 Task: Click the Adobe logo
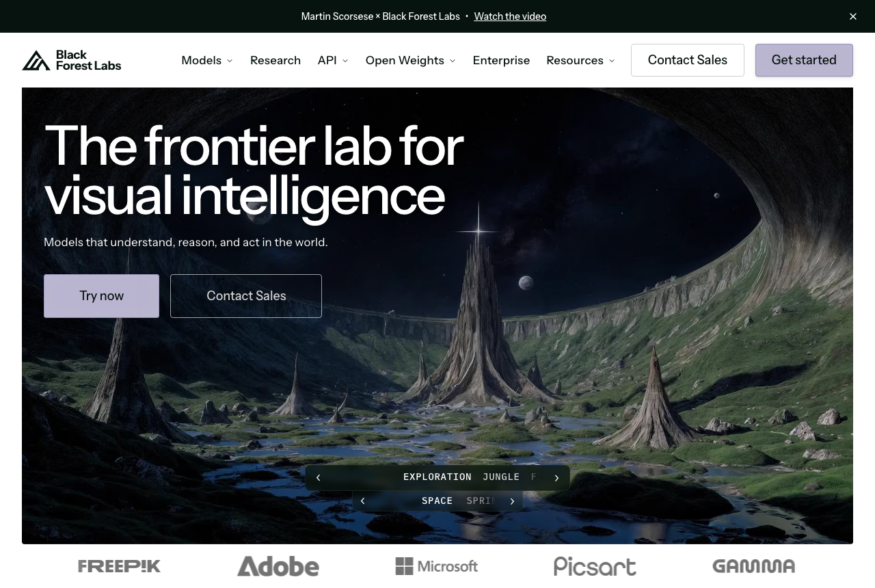[278, 566]
